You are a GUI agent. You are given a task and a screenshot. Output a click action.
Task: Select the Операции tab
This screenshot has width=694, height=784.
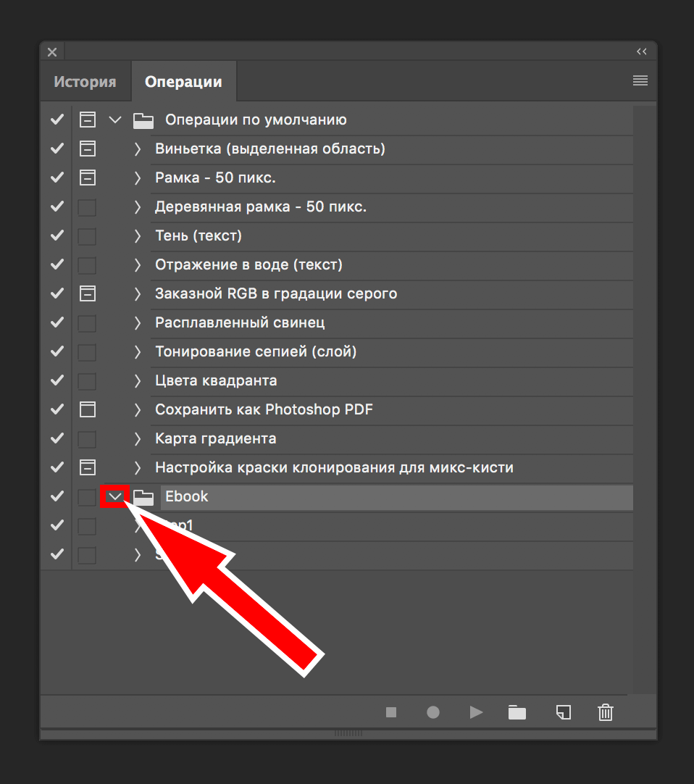(183, 82)
